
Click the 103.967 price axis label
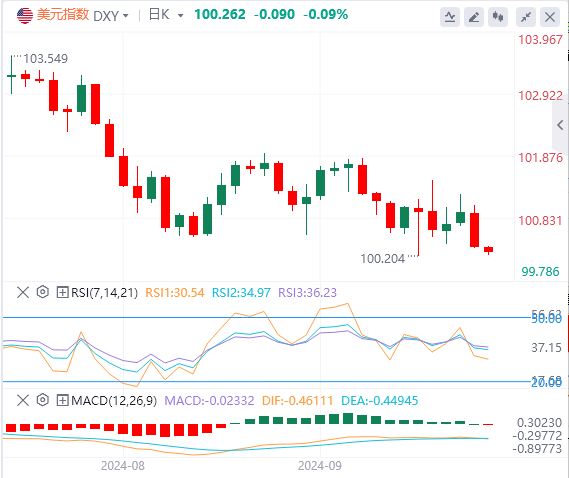click(x=540, y=40)
